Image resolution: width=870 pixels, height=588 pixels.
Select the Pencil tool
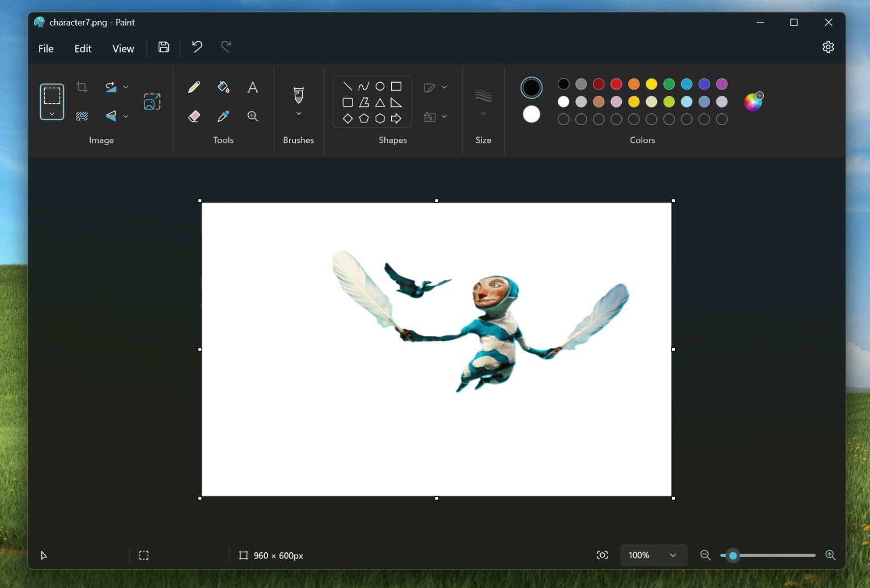(x=194, y=87)
